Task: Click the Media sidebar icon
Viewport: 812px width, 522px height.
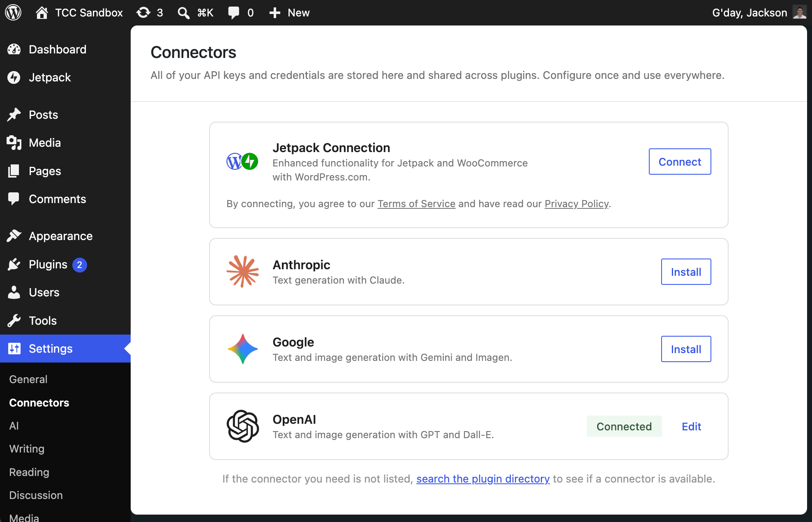Action: tap(14, 143)
